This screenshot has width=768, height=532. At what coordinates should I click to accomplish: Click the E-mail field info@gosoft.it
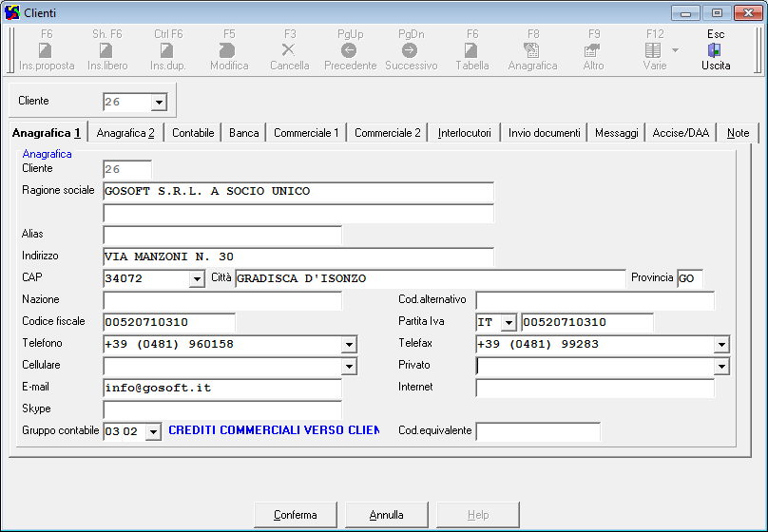point(222,389)
